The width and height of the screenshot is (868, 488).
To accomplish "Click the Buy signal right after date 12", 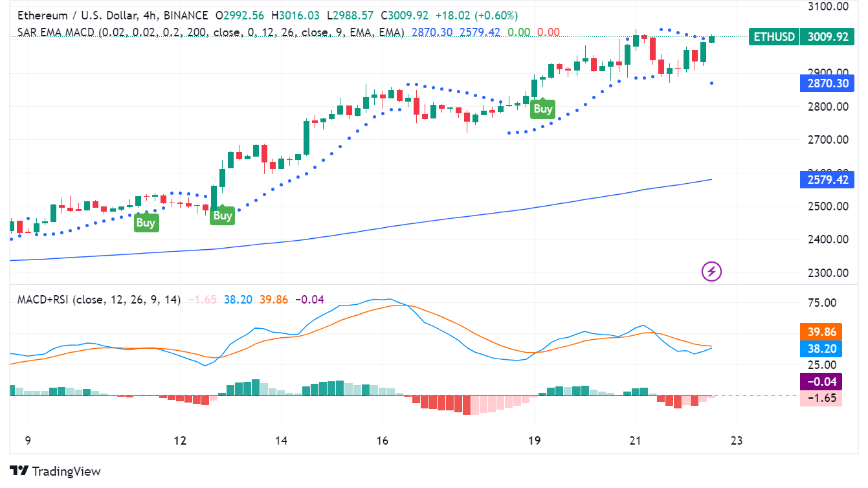I will (222, 215).
